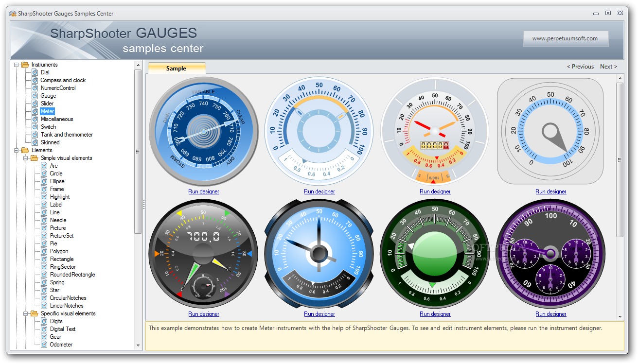Collapse the Specific visual elements node

(25, 313)
